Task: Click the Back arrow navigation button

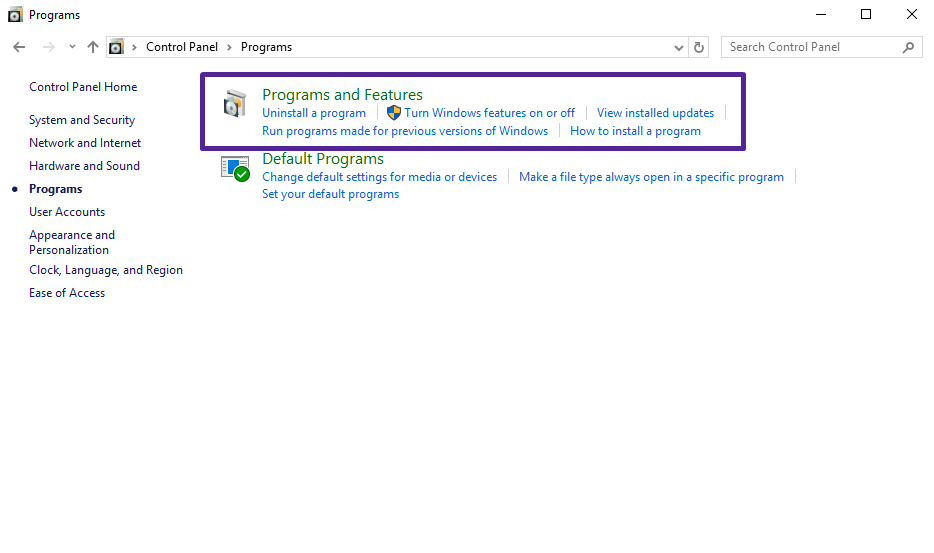Action: tap(19, 47)
